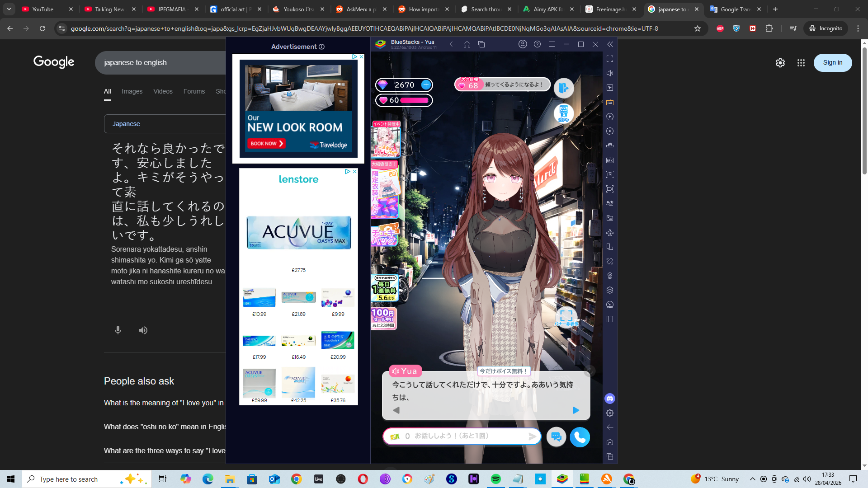Screen dimensions: 868x488
Task: Advance dialogue with blue next arrow
Action: [x=576, y=410]
